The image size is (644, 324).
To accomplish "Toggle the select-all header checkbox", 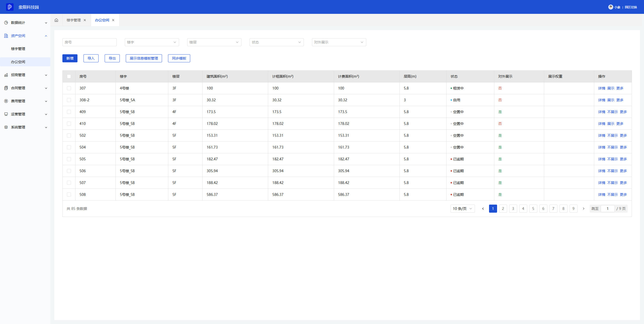I will tap(69, 76).
